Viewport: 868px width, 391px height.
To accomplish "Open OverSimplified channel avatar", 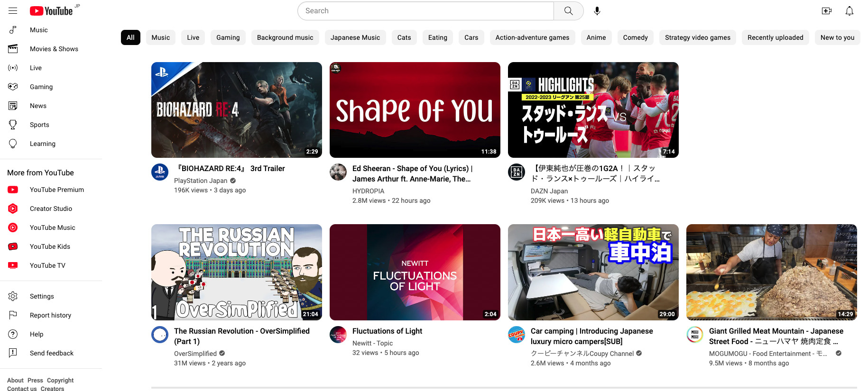I will click(x=160, y=335).
